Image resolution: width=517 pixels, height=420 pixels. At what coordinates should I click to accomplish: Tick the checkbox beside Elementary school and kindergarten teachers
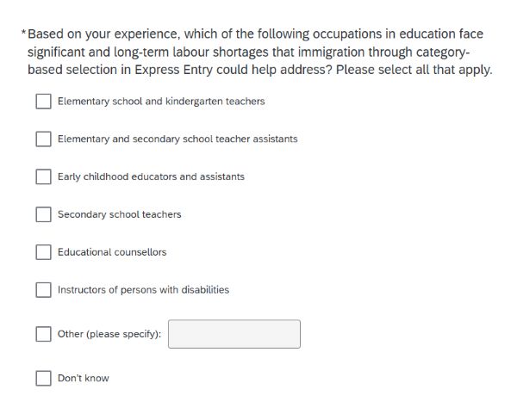coord(44,102)
